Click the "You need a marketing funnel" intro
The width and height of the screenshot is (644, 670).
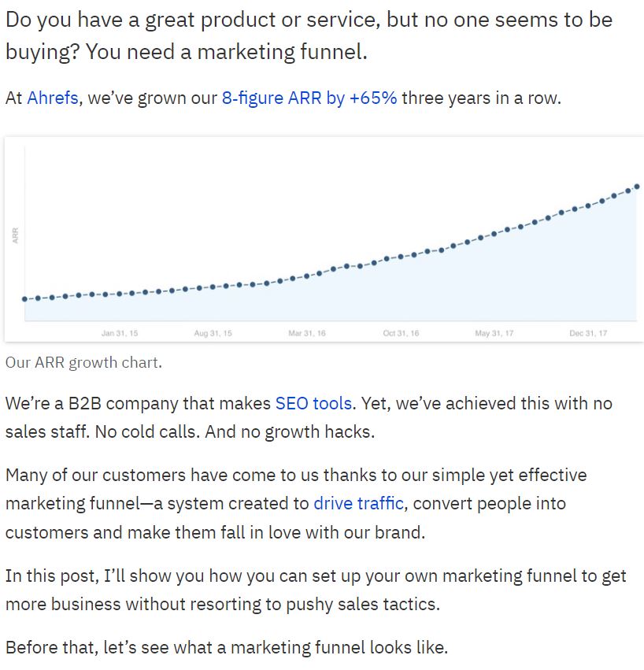pyautogui.click(x=227, y=52)
